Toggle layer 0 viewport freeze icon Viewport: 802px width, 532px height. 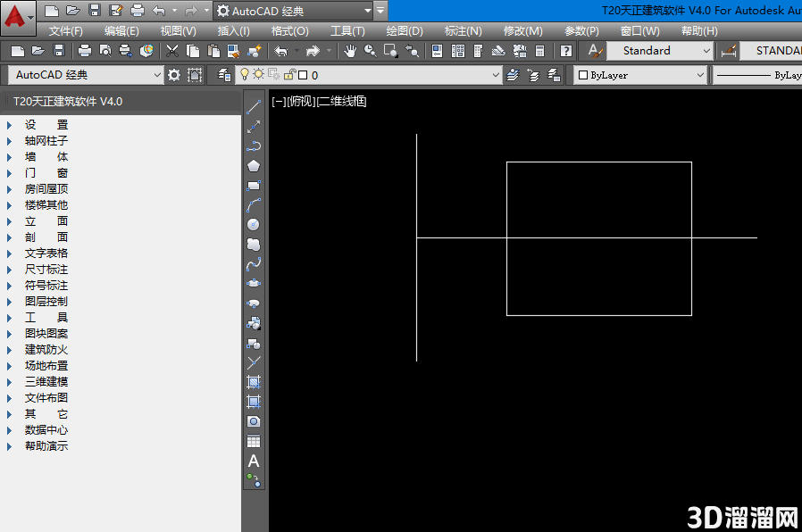273,75
